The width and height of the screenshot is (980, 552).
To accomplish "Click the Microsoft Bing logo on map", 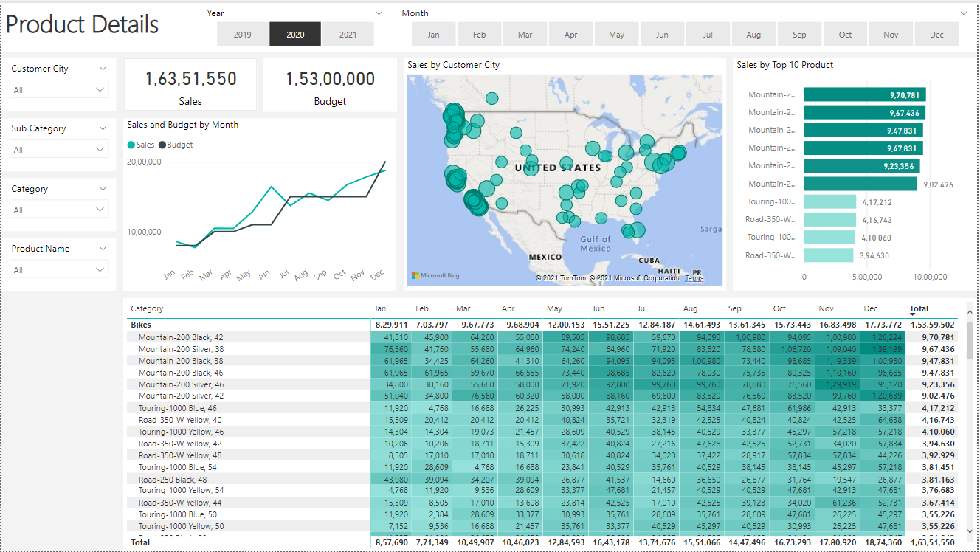I will click(435, 275).
